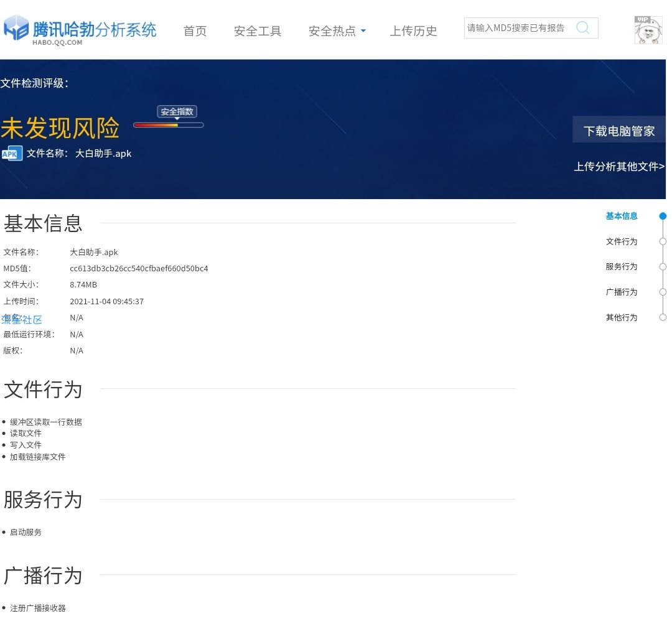Click the 文件行为 section heading
Viewport: 672px width, 639px height.
(x=43, y=389)
